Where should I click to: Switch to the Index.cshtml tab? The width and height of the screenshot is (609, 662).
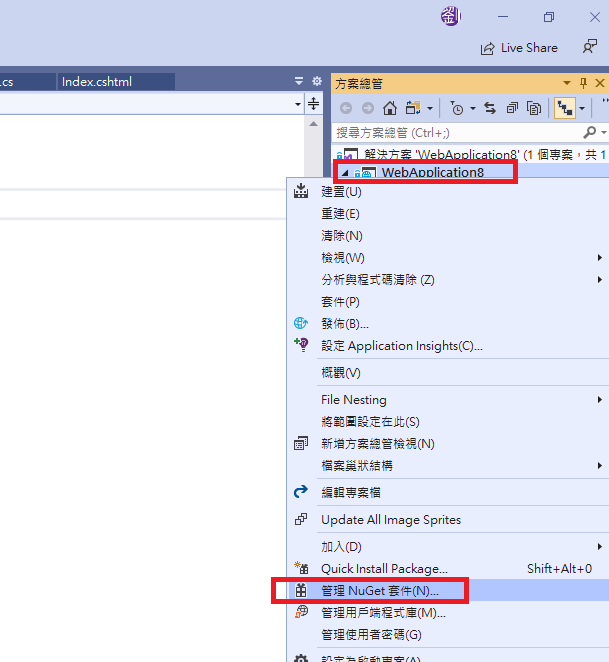(116, 81)
